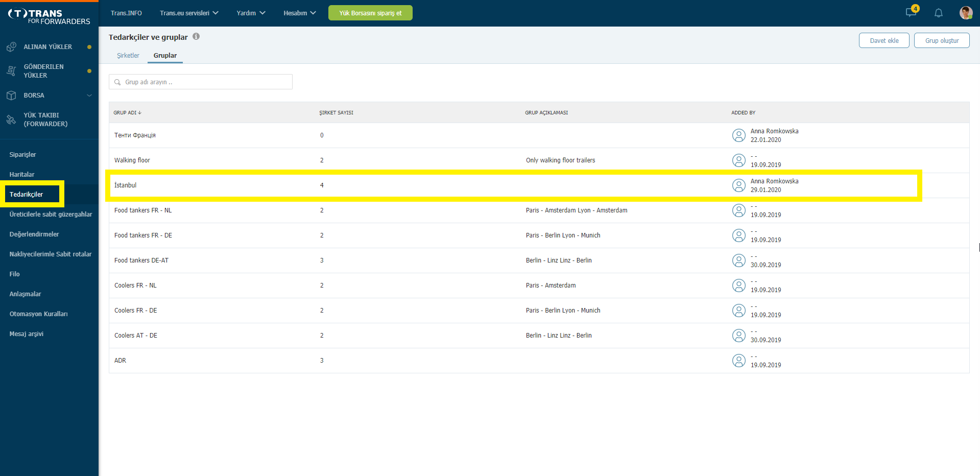
Task: Open Gönderilen Yükler section
Action: click(x=43, y=71)
